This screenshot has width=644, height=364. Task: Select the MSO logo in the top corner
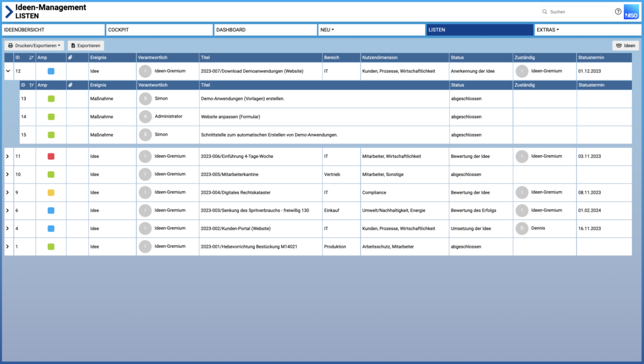tap(632, 11)
